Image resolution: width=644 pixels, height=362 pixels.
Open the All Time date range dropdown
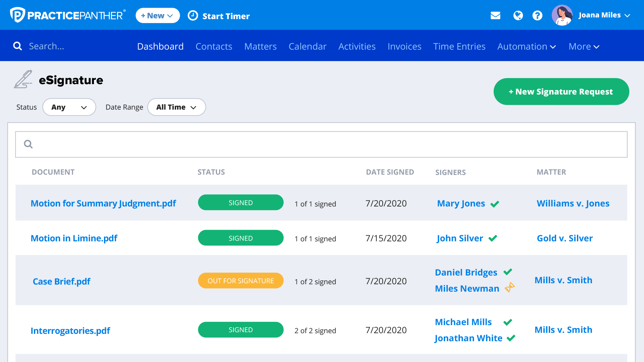pyautogui.click(x=176, y=107)
